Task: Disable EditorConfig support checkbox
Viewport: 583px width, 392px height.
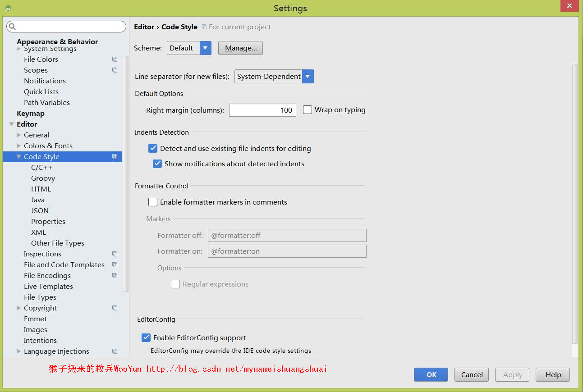Action: pyautogui.click(x=146, y=337)
